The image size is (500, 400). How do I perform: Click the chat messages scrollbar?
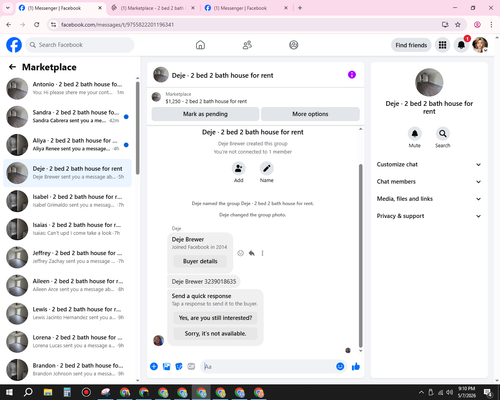point(360,256)
